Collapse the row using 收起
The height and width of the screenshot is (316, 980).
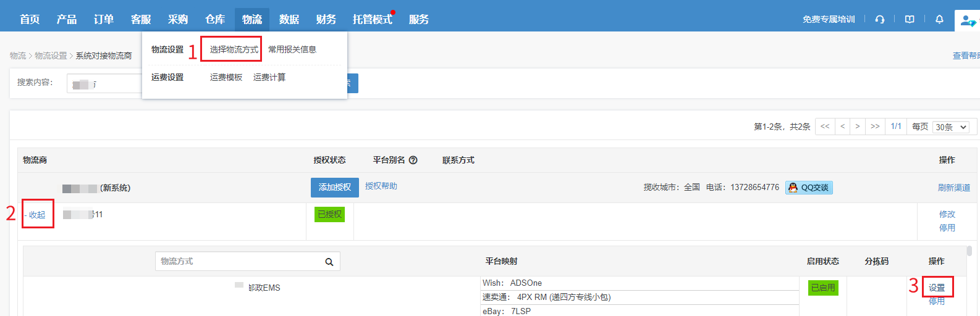36,215
